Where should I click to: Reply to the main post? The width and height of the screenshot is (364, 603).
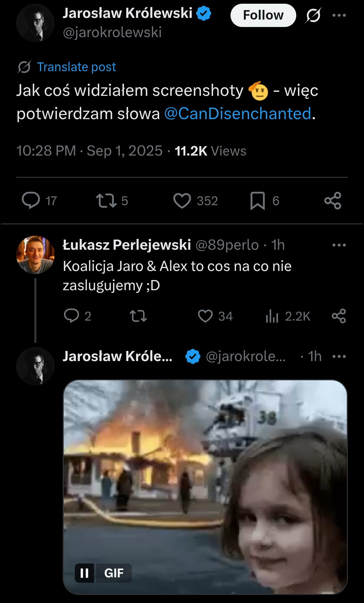31,200
